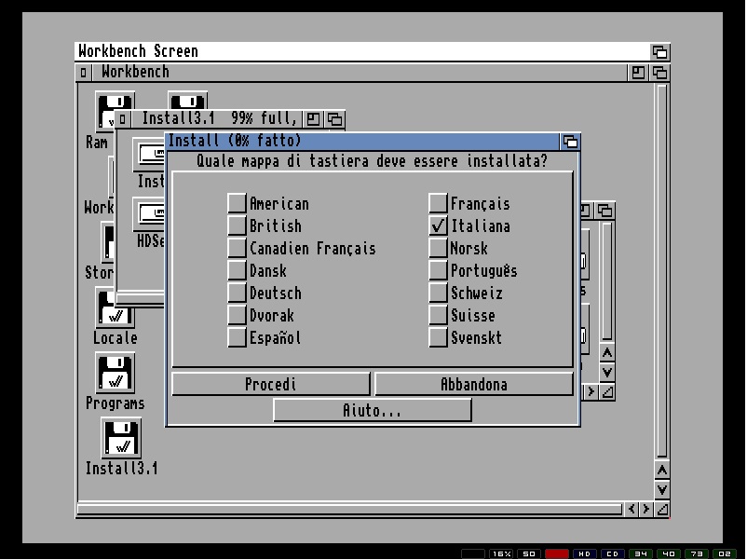This screenshot has width=747, height=560.
Task: Select the Svenskt keymap checkbox
Action: [438, 337]
